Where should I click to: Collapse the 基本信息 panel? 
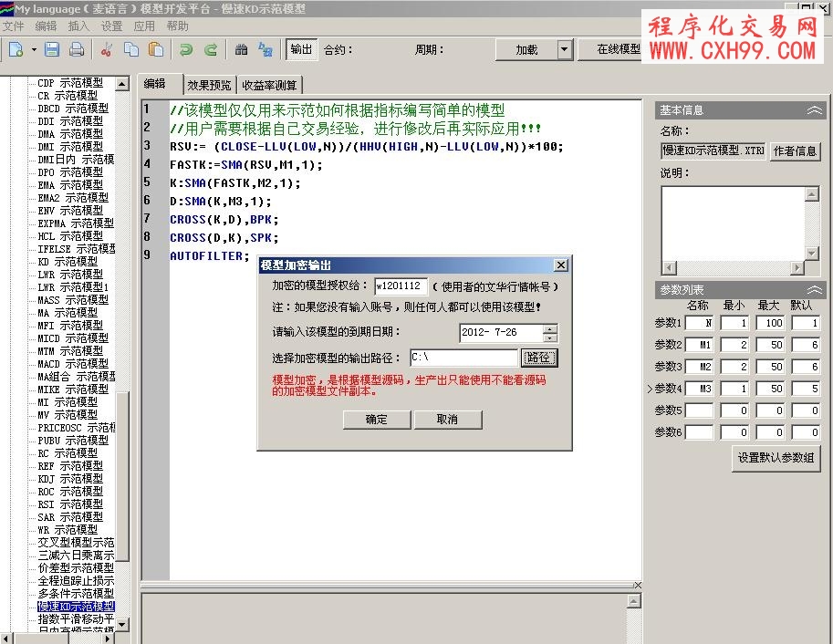(815, 110)
